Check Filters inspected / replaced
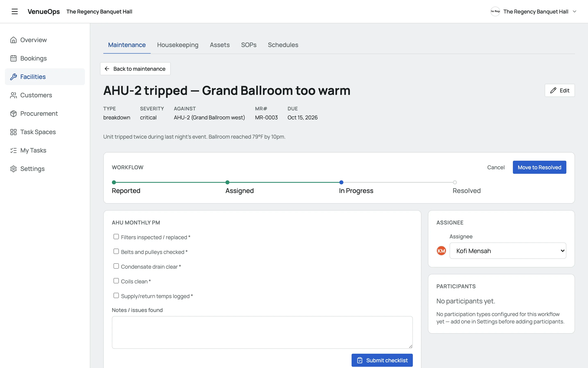The height and width of the screenshot is (368, 588). coord(116,237)
